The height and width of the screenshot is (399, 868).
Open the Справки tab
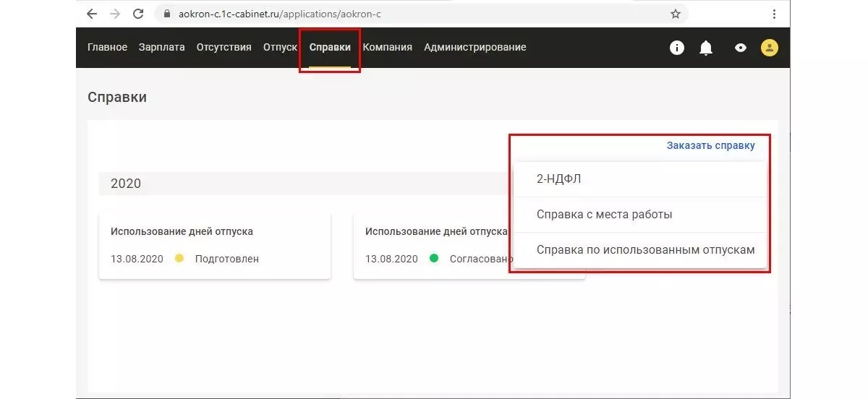330,47
